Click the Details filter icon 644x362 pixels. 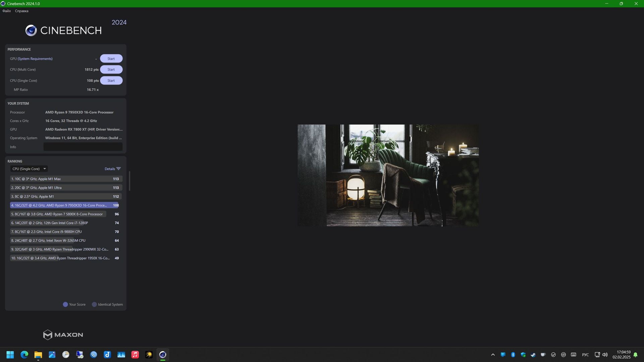[118, 169]
